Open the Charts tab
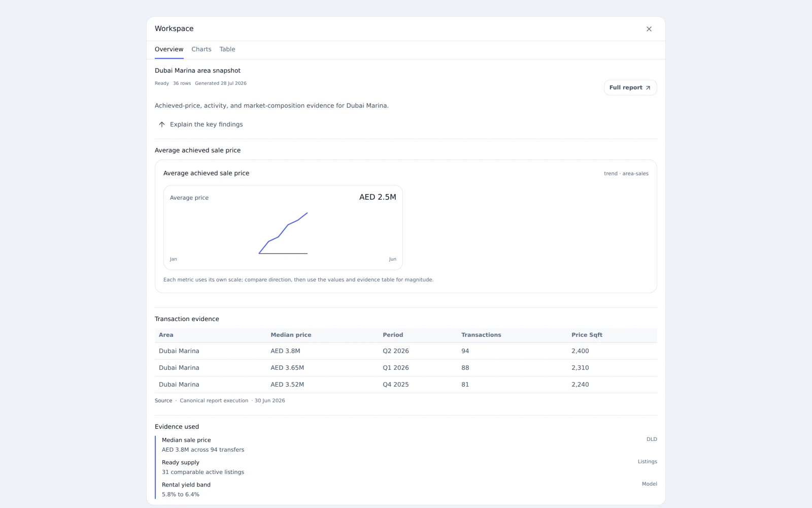The image size is (812, 508). (201, 49)
